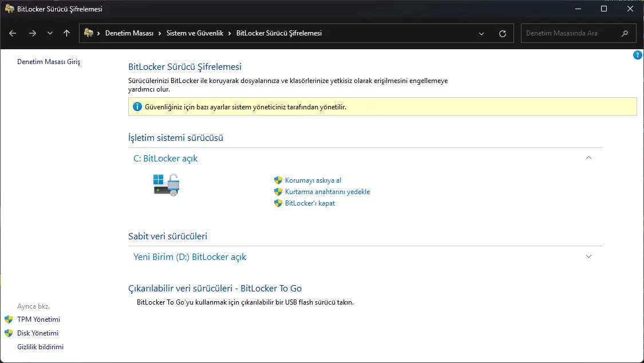
Task: Maximize the BitLocker window
Action: [604, 9]
